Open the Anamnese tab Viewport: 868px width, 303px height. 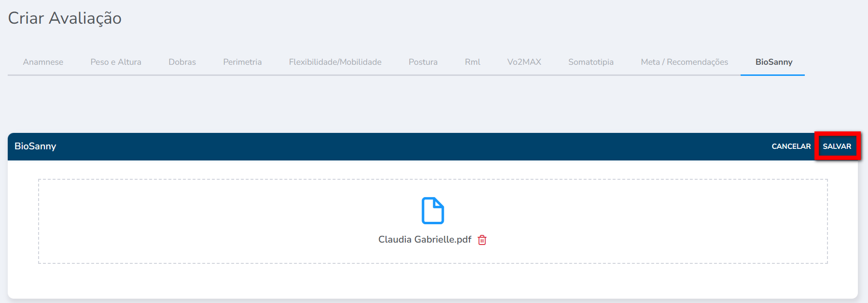(x=43, y=62)
